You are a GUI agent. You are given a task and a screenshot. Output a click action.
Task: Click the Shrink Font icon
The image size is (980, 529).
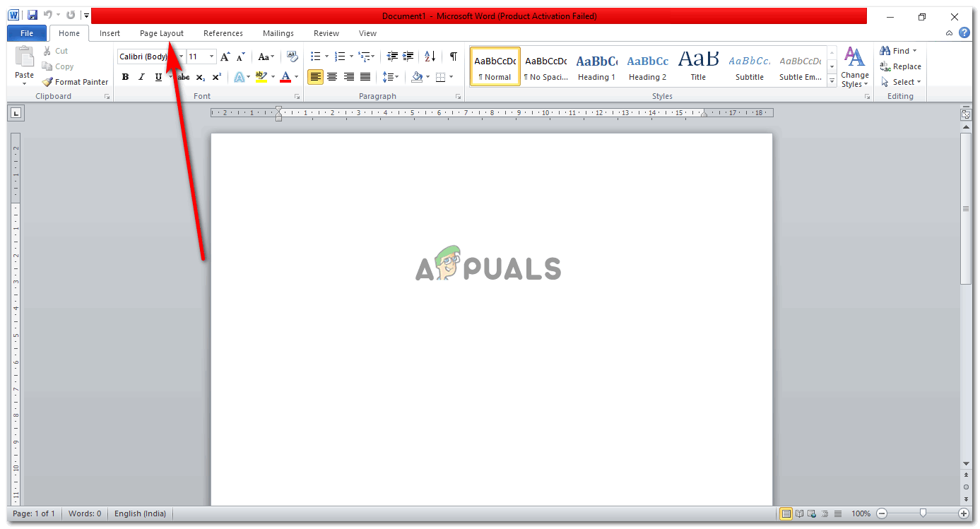click(241, 57)
